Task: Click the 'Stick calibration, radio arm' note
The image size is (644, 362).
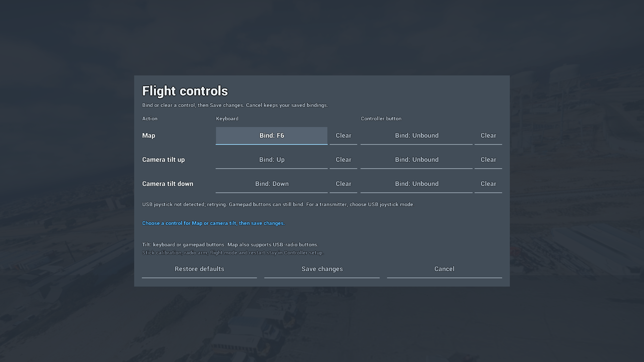Action: tap(233, 253)
